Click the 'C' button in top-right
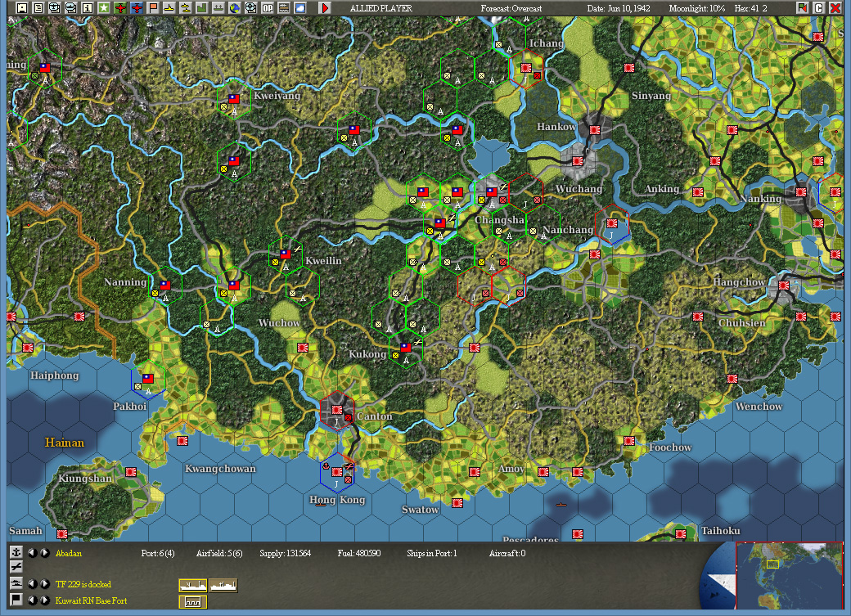Viewport: 851px width, 616px height. [818, 7]
